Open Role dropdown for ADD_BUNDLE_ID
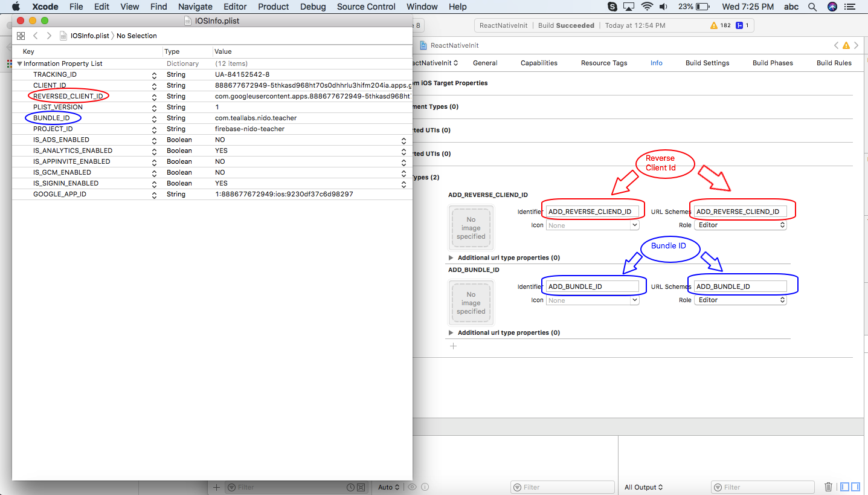Viewport: 868px width, 495px height. point(740,300)
